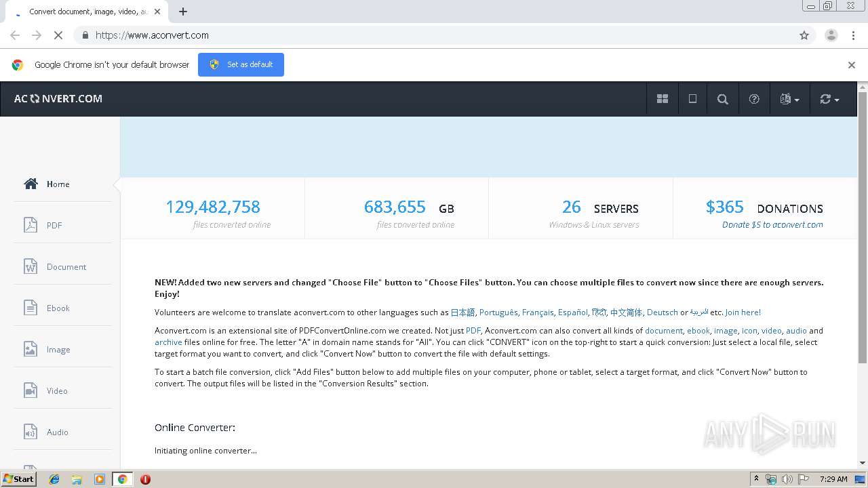Open the Português language link
This screenshot has height=488, width=868.
coord(498,312)
